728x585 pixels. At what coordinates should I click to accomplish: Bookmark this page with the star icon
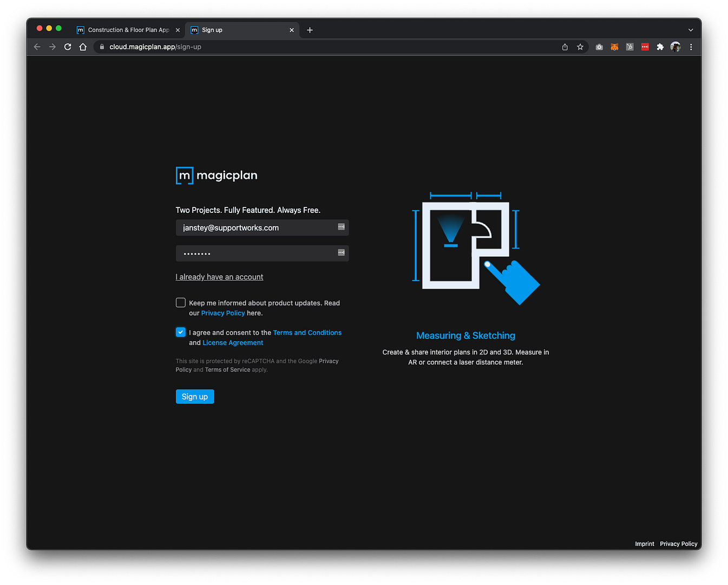pyautogui.click(x=580, y=47)
